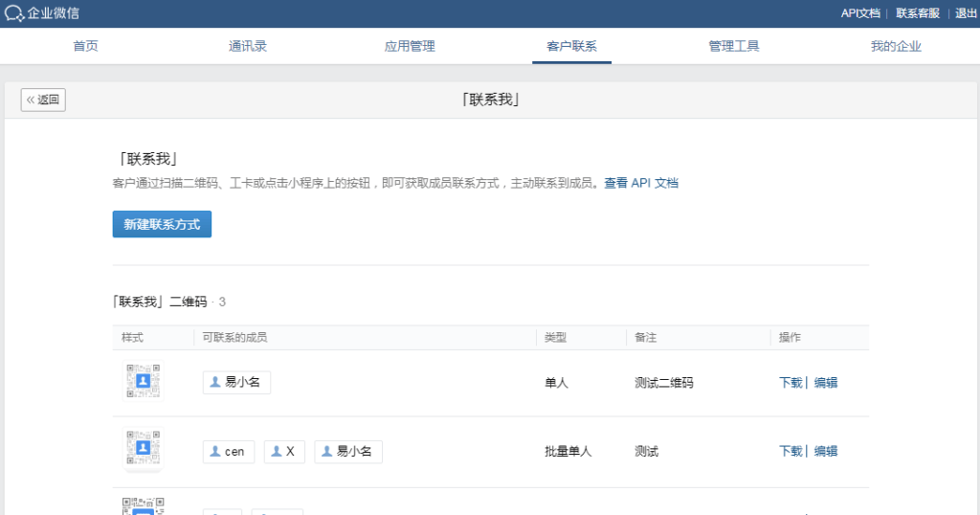Open 查看 API 文档 link
Viewport: 980px width, 515px height.
point(640,183)
